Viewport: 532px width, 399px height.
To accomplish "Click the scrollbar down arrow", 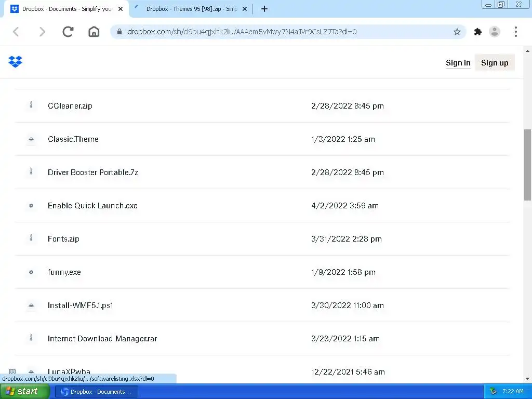I will (x=527, y=379).
